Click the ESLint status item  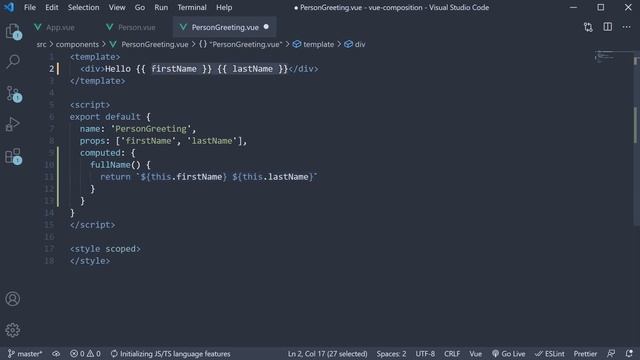coord(550,354)
